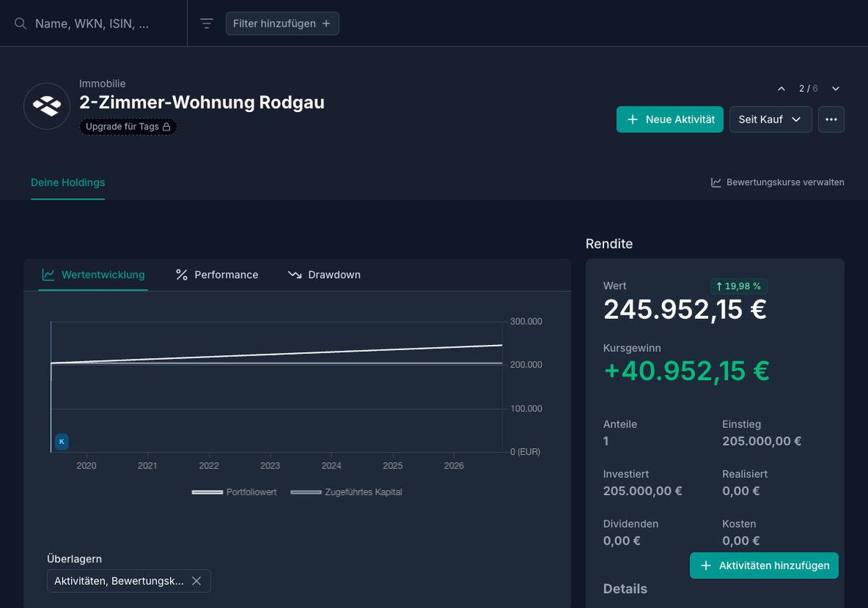Click the Einstieg value 205.000,00 €
This screenshot has width=868, height=608.
762,441
